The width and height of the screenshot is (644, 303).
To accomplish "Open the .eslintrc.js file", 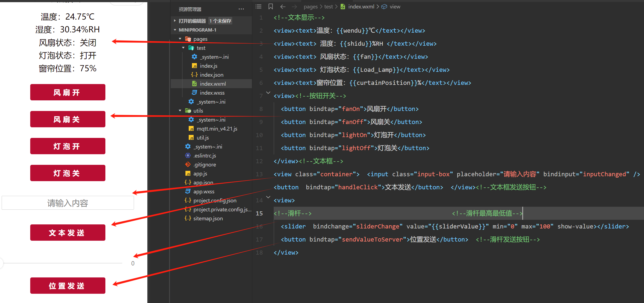I will (205, 156).
